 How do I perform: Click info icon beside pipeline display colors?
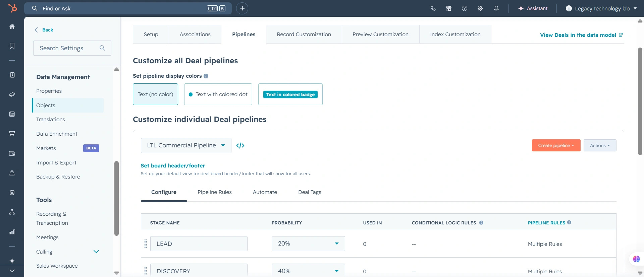click(206, 76)
